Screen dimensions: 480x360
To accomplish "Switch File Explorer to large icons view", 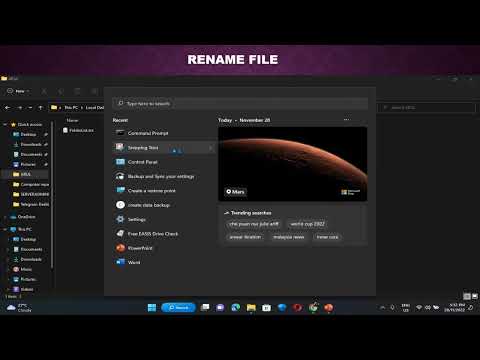I will pyautogui.click(x=475, y=296).
